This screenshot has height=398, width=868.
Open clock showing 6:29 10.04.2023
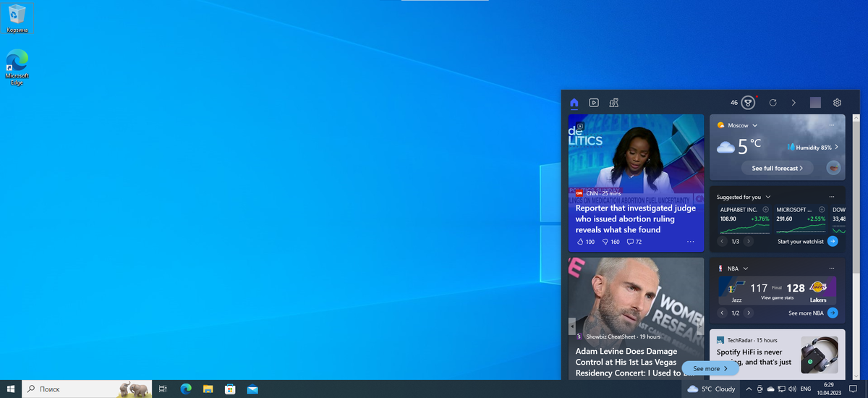828,389
